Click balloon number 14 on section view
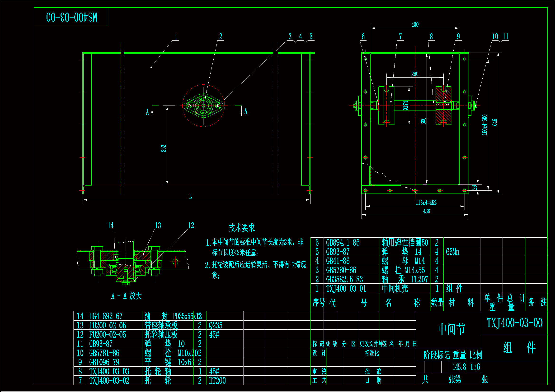The image size is (555, 392). (110, 226)
